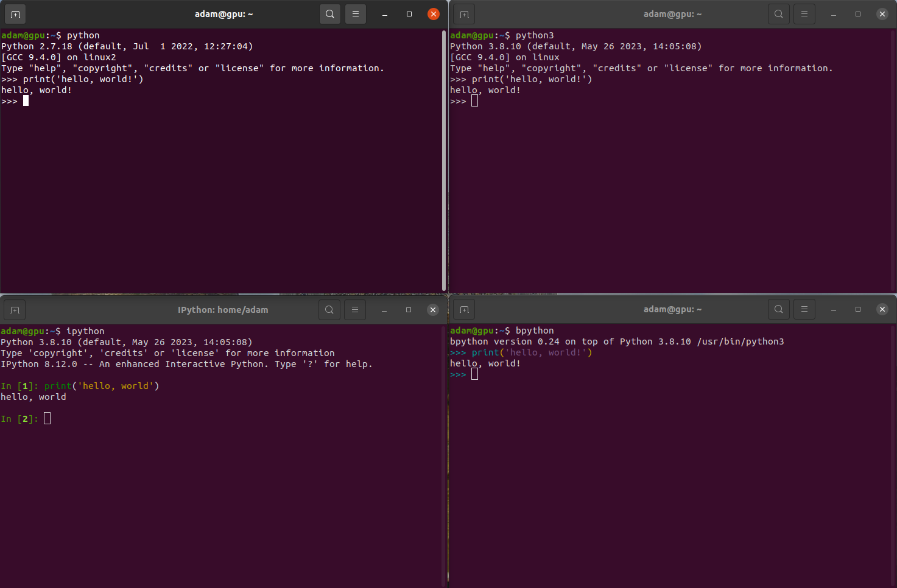Viewport: 897px width, 588px height.
Task: Open the IPython window's hamburger menu
Action: tap(354, 309)
